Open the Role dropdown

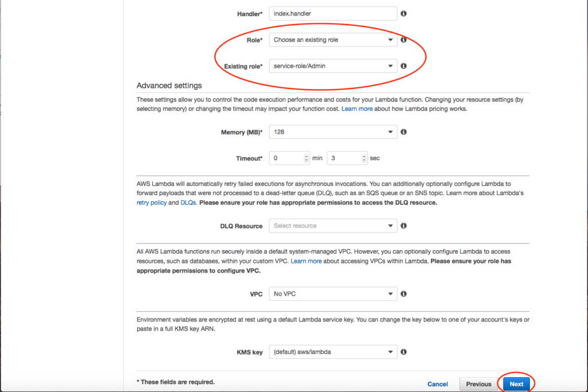[x=332, y=40]
